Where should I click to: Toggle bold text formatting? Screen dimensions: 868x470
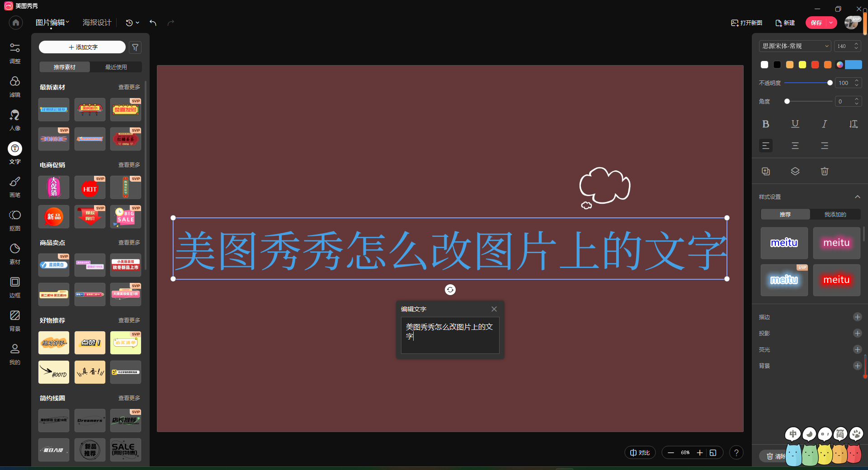tap(766, 124)
